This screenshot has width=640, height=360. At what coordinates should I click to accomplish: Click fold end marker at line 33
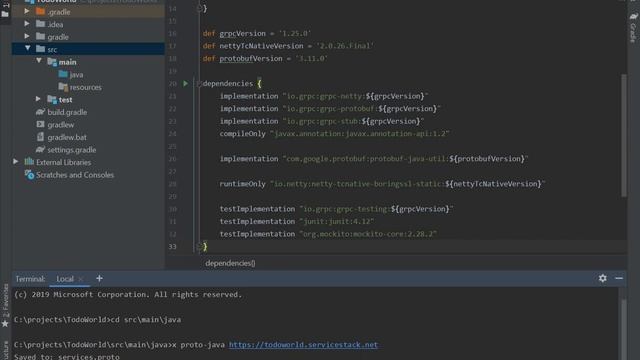coord(199,246)
